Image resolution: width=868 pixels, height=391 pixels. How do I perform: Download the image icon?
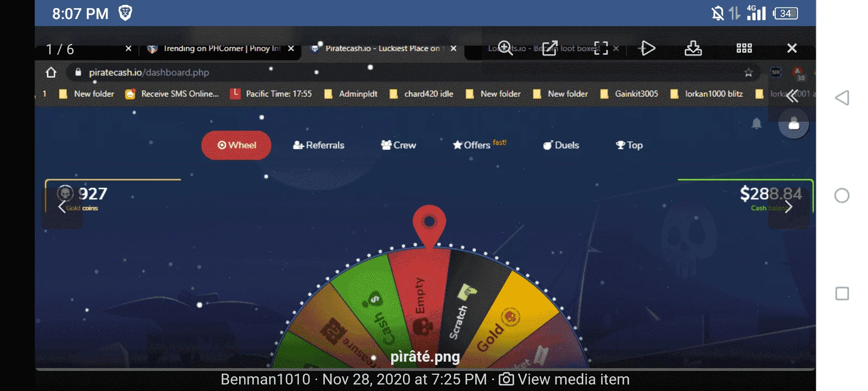[x=693, y=48]
